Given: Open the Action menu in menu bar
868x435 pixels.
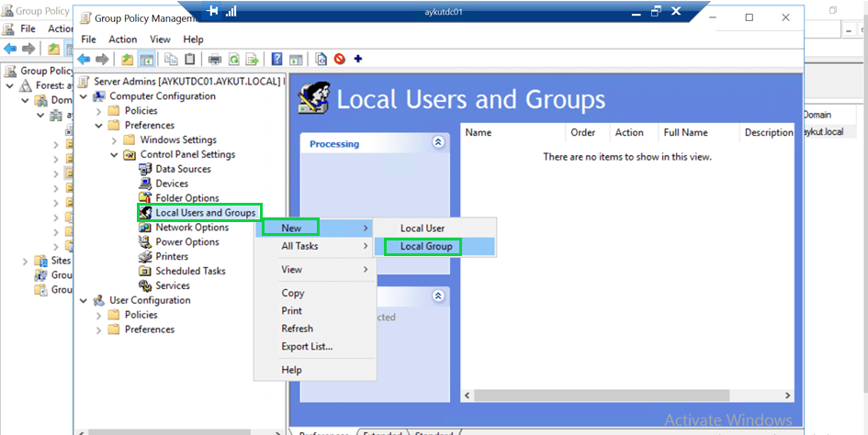Looking at the screenshot, I should pyautogui.click(x=122, y=39).
